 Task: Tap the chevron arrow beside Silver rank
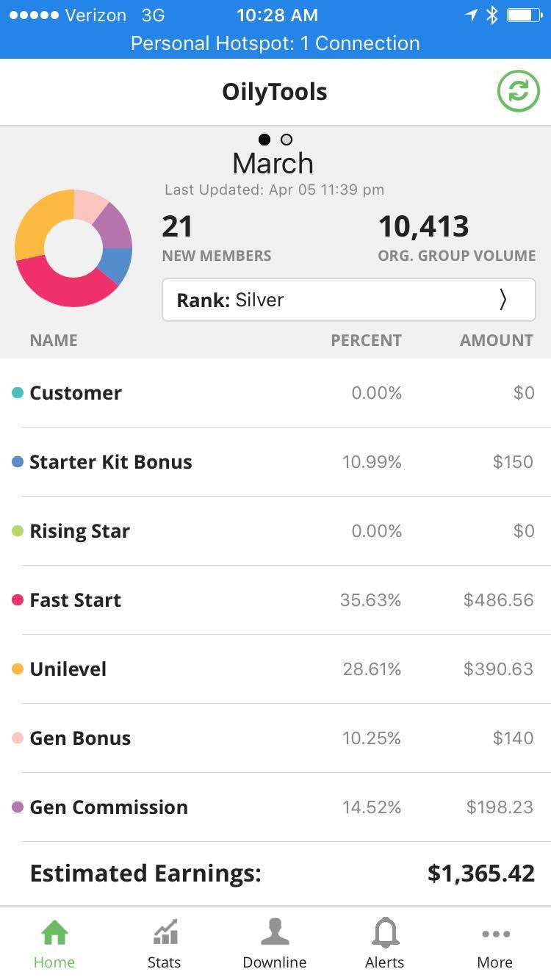(503, 300)
